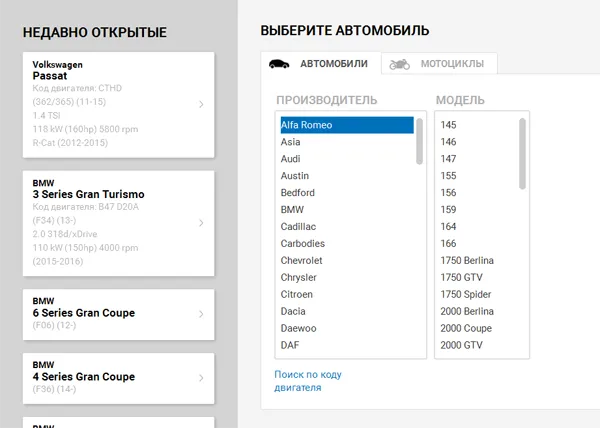The height and width of the screenshot is (428, 600).
Task: Select Citroen in the manufacturer list
Action: (345, 295)
